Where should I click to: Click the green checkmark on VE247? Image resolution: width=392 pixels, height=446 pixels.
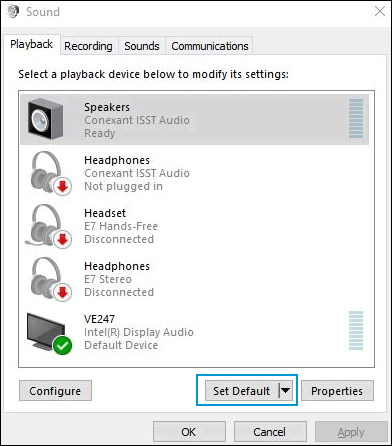(x=62, y=345)
